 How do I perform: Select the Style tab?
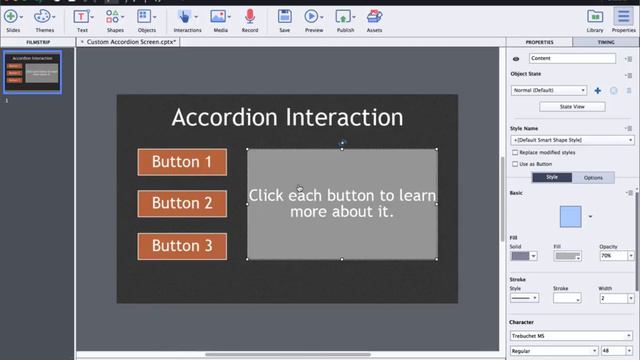point(552,177)
